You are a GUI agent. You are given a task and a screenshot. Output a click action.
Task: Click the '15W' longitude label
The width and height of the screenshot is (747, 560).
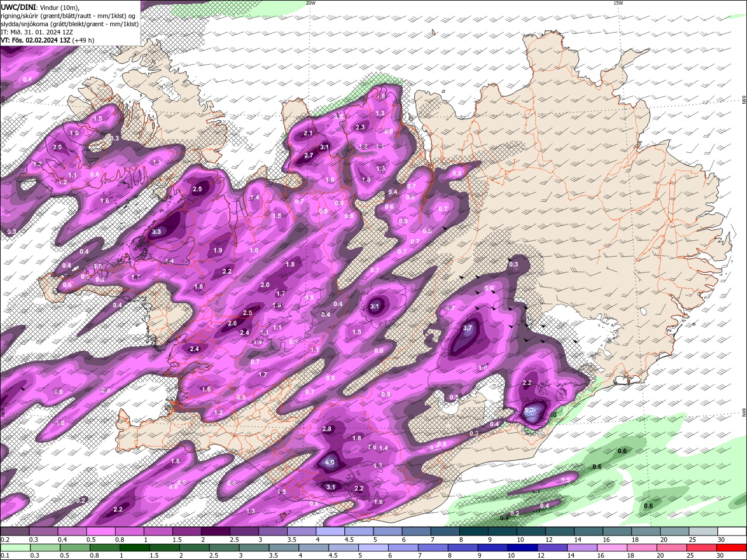point(618,3)
